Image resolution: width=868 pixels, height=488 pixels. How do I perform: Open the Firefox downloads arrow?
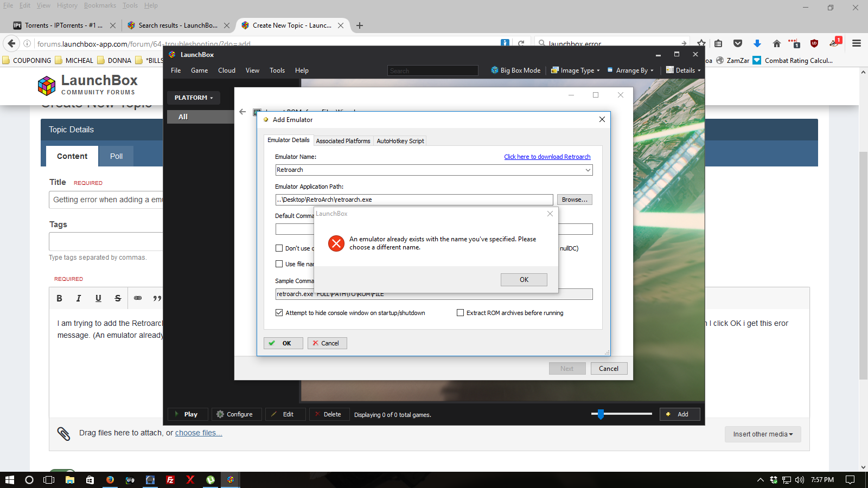click(757, 43)
